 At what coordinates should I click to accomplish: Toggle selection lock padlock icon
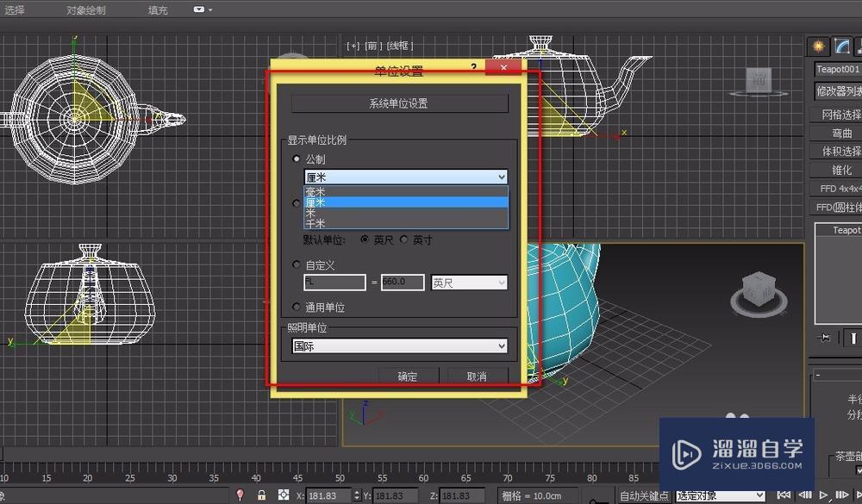coord(262,495)
